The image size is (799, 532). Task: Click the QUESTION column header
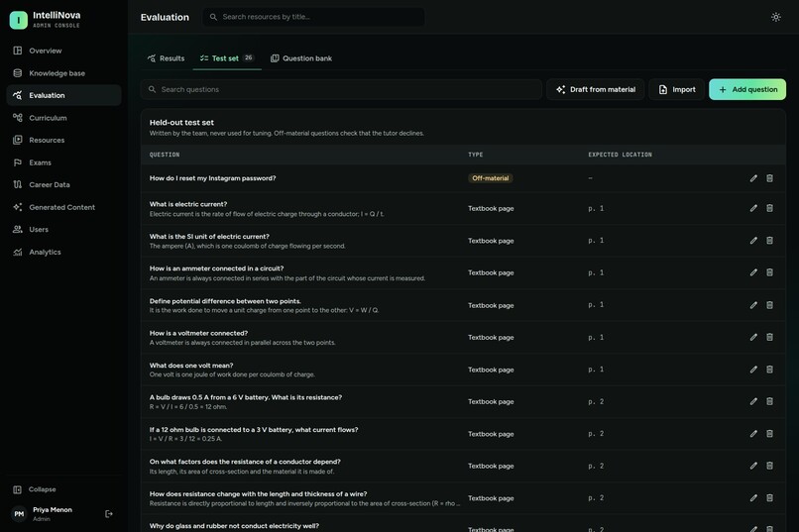click(x=165, y=155)
